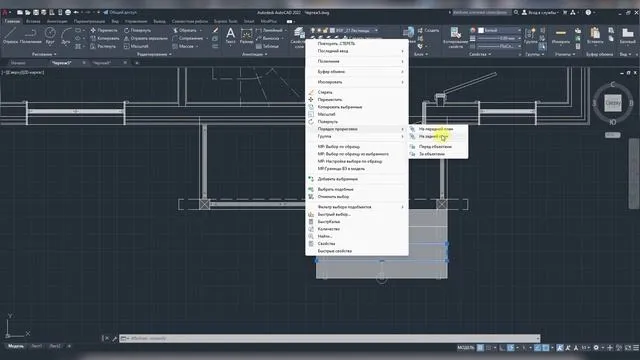The image size is (640, 360).
Task: Toggle polar tracking in status bar
Action: pyautogui.click(x=511, y=348)
